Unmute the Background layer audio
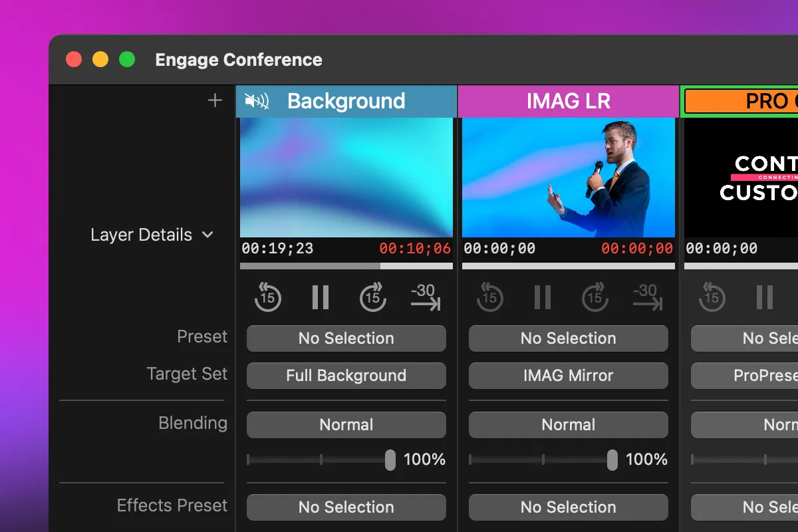798x532 pixels. click(x=257, y=101)
